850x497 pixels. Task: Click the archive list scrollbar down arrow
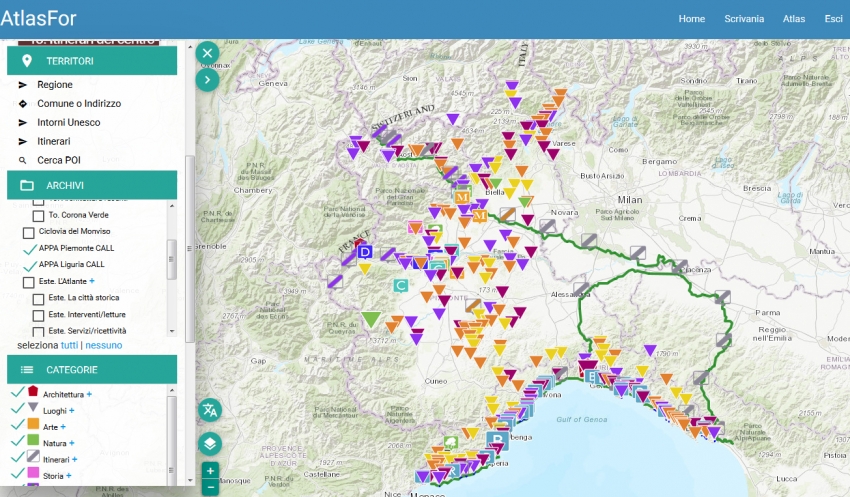coord(172,331)
